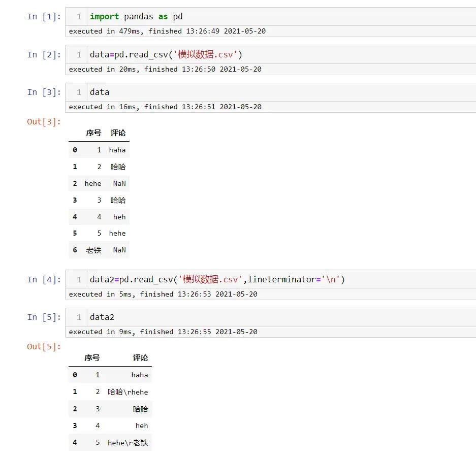Click the In [3] prompt label
This screenshot has height=457, width=476.
pyautogui.click(x=44, y=92)
